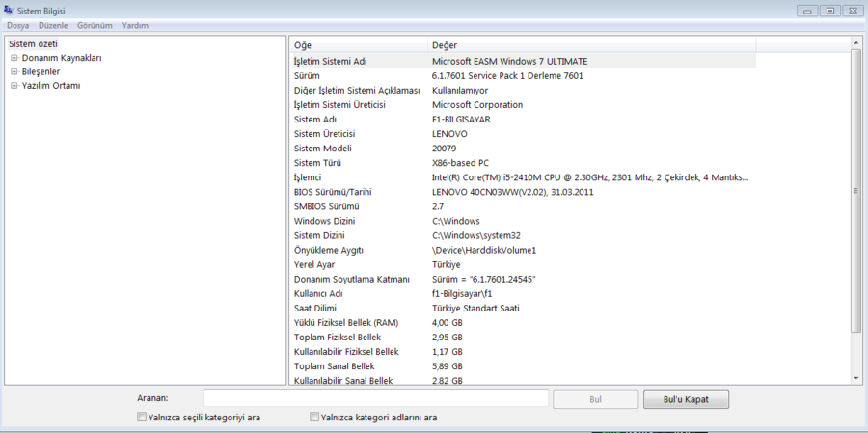868x433 pixels.
Task: Select the Sistem Türü row
Action: pos(523,163)
